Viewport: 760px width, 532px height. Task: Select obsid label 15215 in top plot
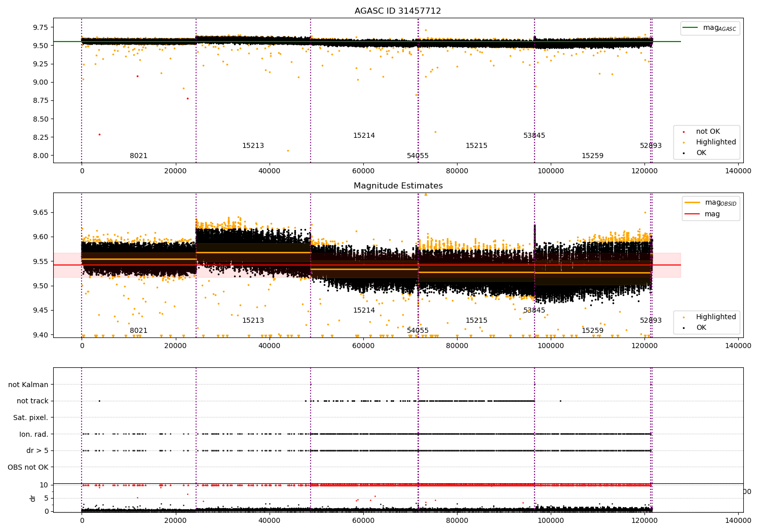point(476,146)
